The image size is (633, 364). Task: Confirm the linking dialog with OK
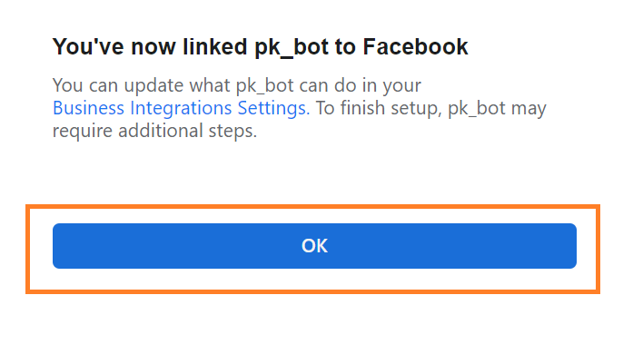(x=314, y=246)
